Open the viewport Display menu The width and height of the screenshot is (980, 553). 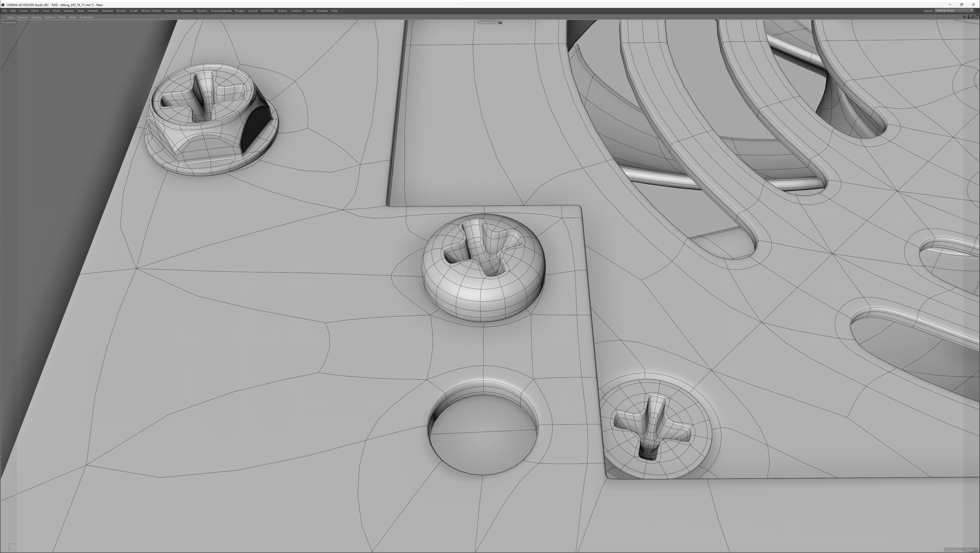(x=36, y=17)
